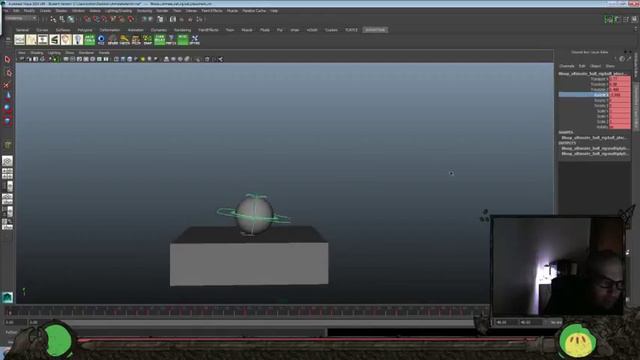640x360 pixels.
Task: Click the light bulb shelf icon
Action: click(x=78, y=40)
